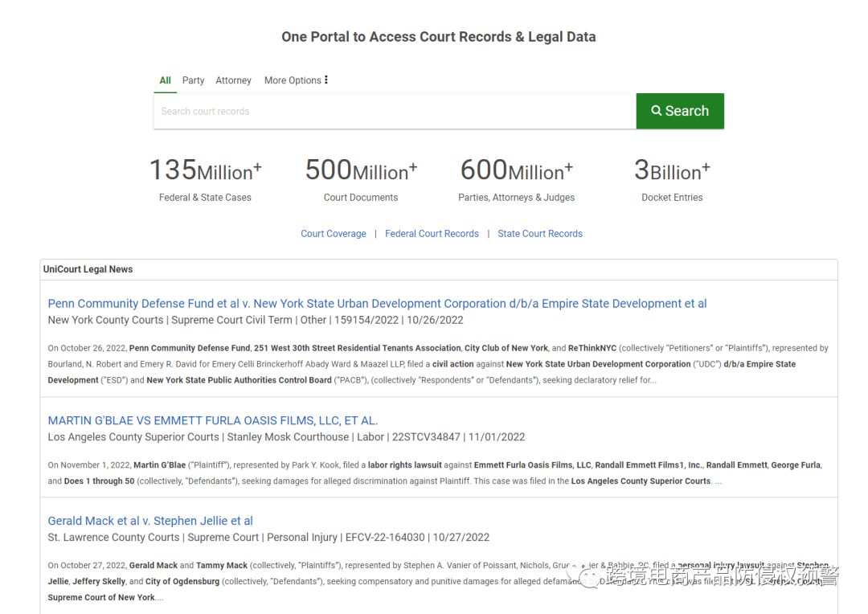Open the Federal Court Records link
Screen dimensions: 868x614
[x=432, y=234]
